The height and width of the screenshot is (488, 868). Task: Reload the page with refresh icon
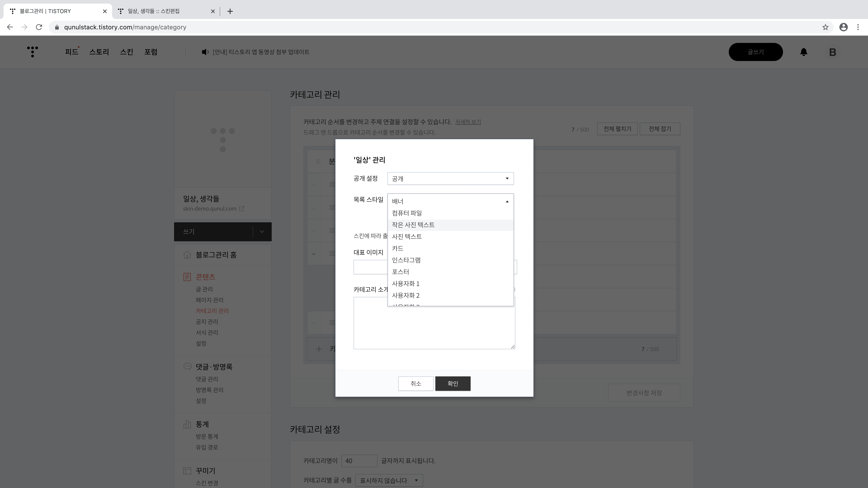[x=39, y=27]
